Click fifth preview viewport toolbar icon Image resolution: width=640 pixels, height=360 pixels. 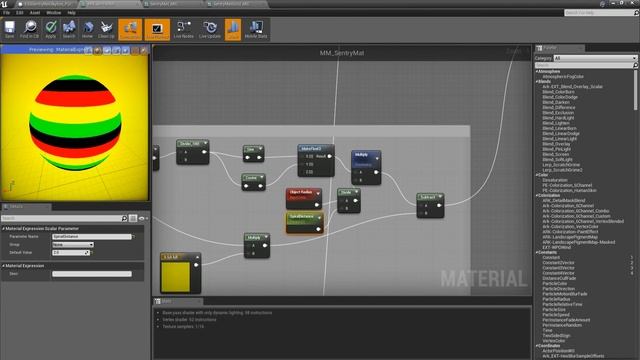pyautogui.click(x=125, y=50)
